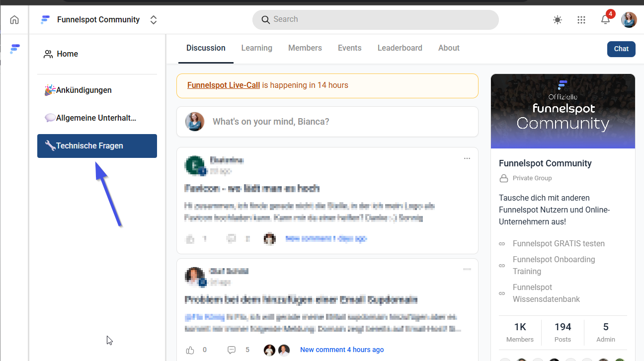Open the profile avatar menu top right

tap(629, 20)
